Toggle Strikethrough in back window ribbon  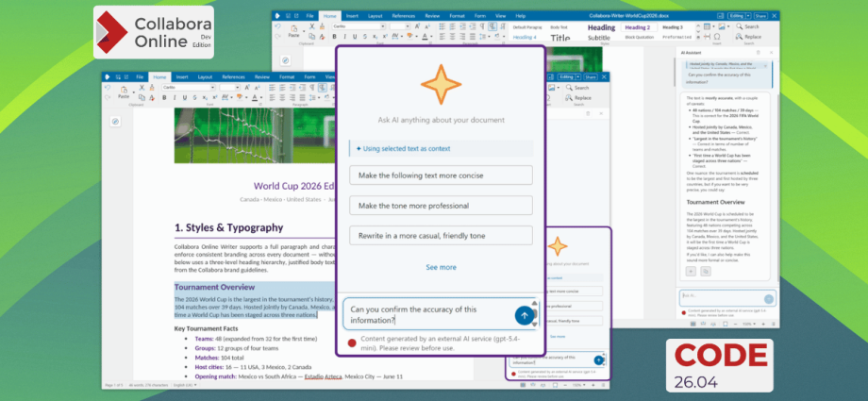tap(365, 37)
